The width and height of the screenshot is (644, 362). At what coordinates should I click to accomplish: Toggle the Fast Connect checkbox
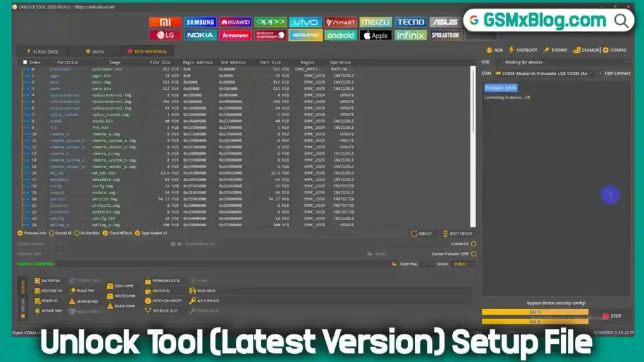[x=601, y=74]
